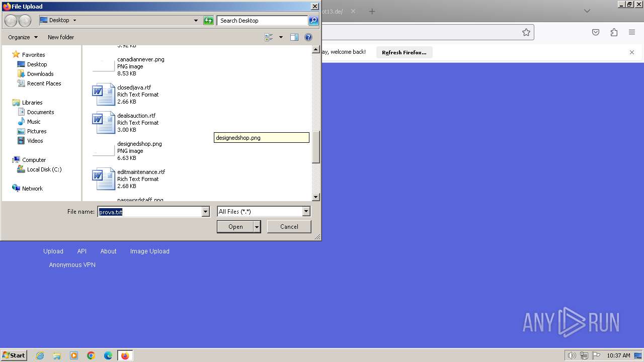Click the volume speaker tray icon
This screenshot has width=644, height=362.
click(572, 355)
